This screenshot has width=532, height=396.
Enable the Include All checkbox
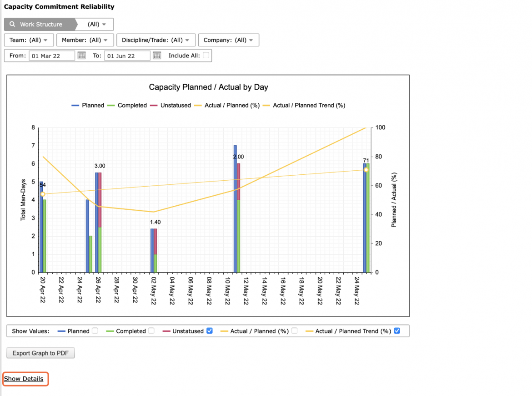pyautogui.click(x=206, y=56)
